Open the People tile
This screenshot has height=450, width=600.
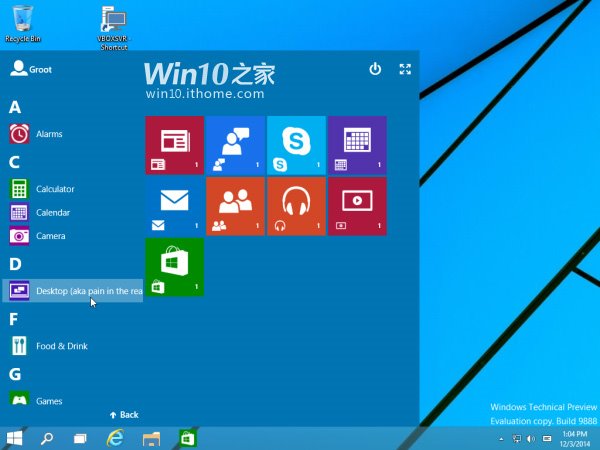[x=235, y=206]
